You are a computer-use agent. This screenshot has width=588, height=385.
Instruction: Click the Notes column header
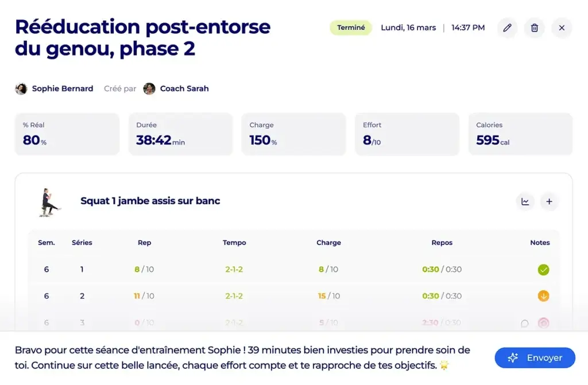point(540,243)
